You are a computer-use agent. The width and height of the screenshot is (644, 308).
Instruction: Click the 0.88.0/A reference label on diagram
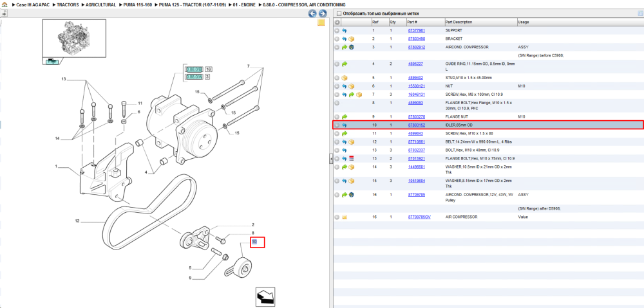click(x=194, y=77)
